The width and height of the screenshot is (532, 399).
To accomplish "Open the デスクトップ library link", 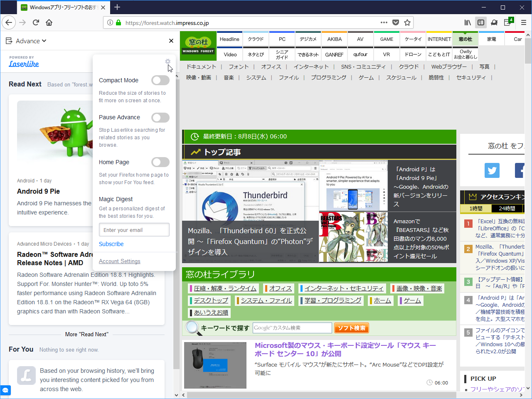I will [x=210, y=300].
